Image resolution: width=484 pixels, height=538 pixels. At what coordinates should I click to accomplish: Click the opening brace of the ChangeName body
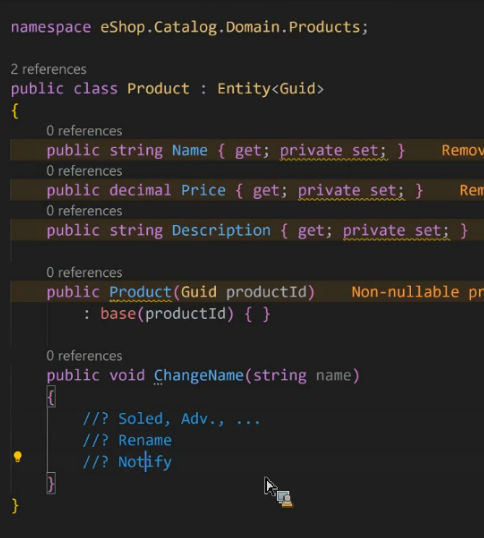coord(51,398)
